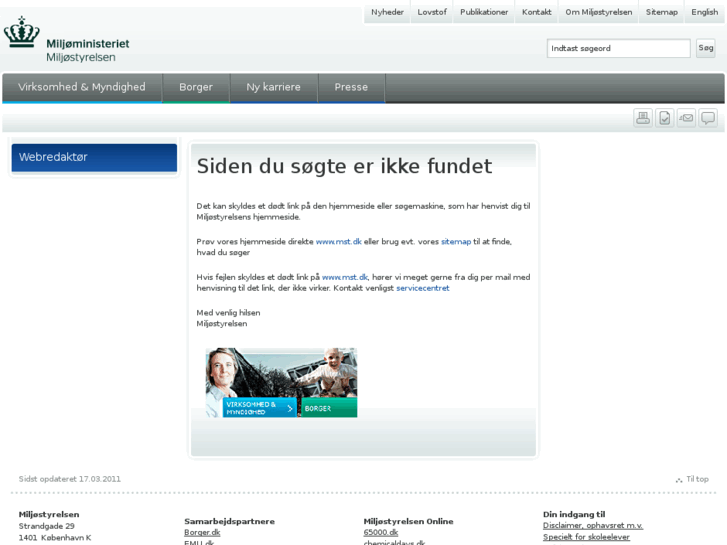
Task: Select the Presse tab
Action: coord(351,87)
